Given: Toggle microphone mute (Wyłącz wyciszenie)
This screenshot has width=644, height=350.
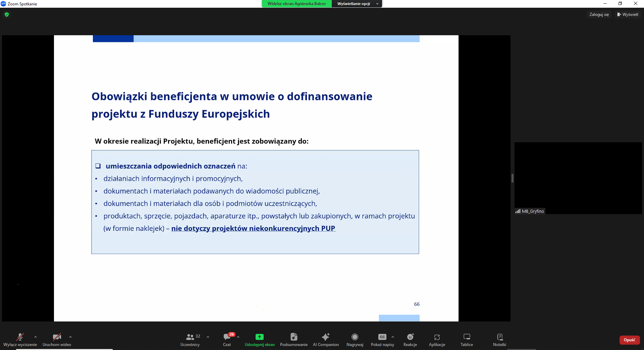Looking at the screenshot, I should (20, 340).
